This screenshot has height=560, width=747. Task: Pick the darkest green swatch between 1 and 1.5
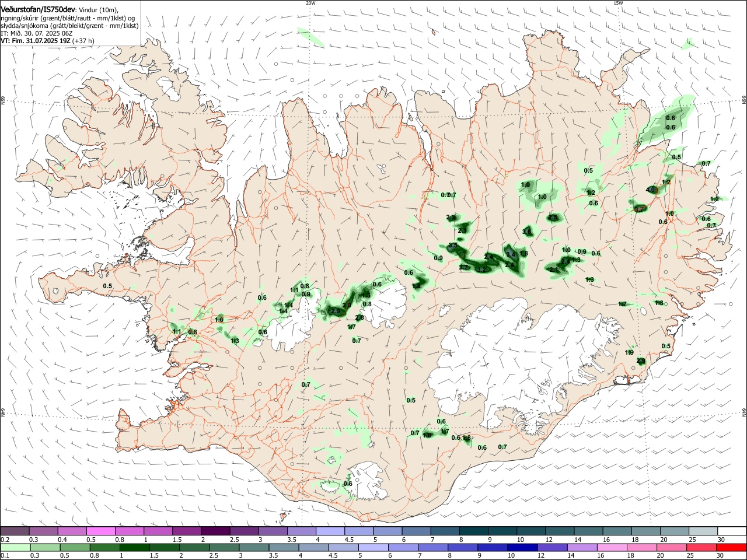click(x=135, y=548)
